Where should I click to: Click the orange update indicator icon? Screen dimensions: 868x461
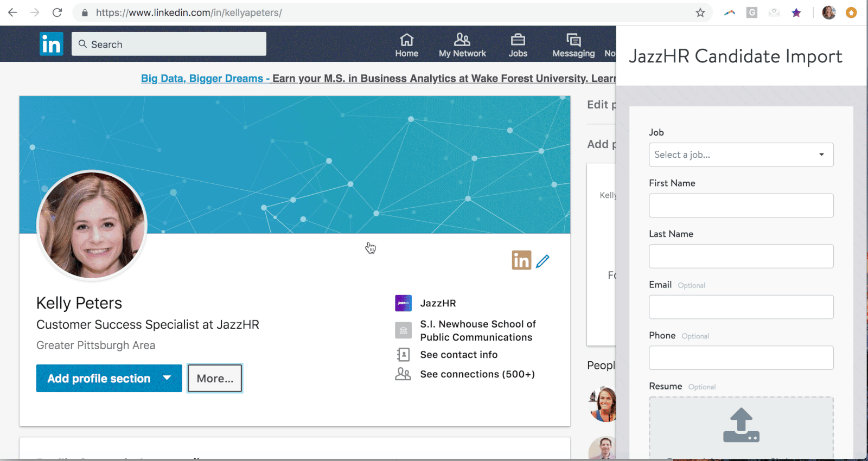point(851,12)
